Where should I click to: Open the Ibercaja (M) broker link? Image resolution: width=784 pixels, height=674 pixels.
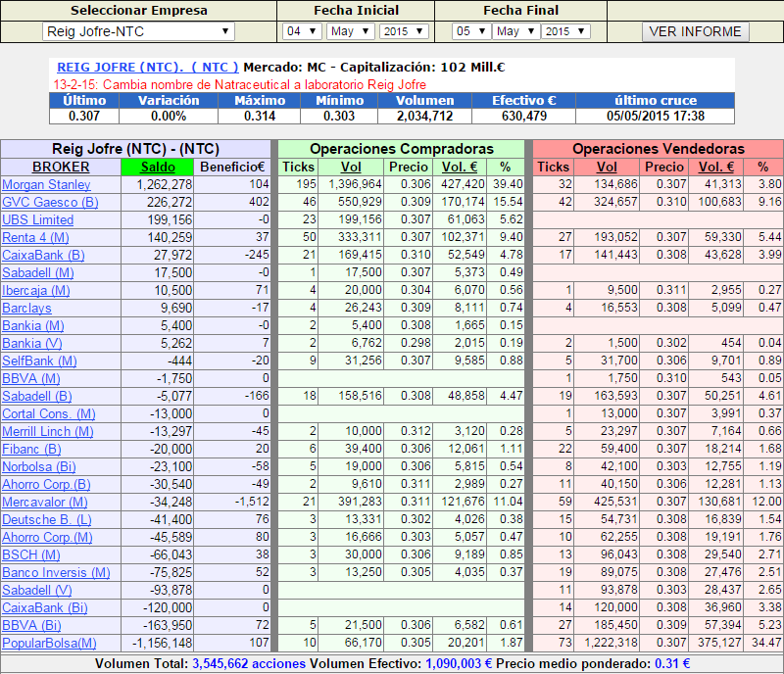point(36,291)
